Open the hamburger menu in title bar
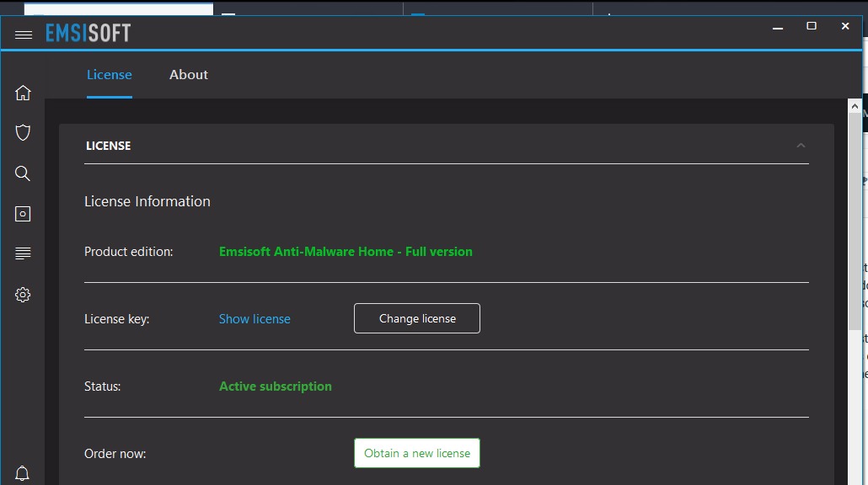868x485 pixels. pos(24,35)
